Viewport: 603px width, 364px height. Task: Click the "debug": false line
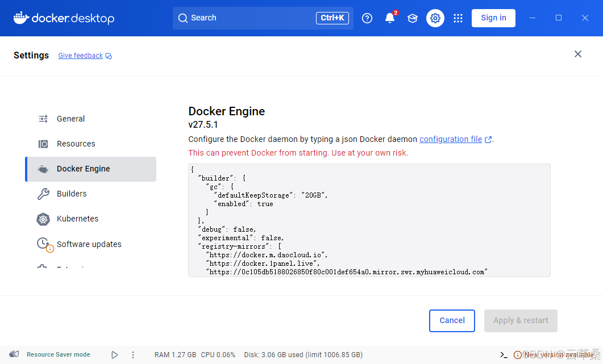[227, 229]
